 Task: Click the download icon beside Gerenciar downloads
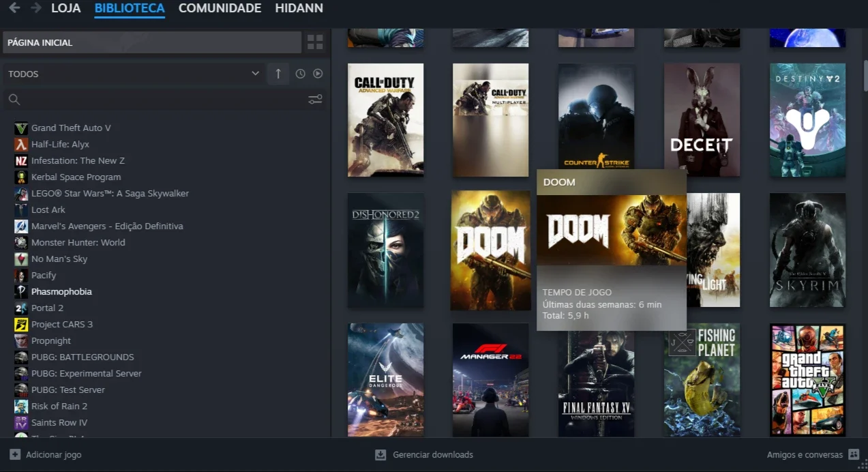(380, 454)
